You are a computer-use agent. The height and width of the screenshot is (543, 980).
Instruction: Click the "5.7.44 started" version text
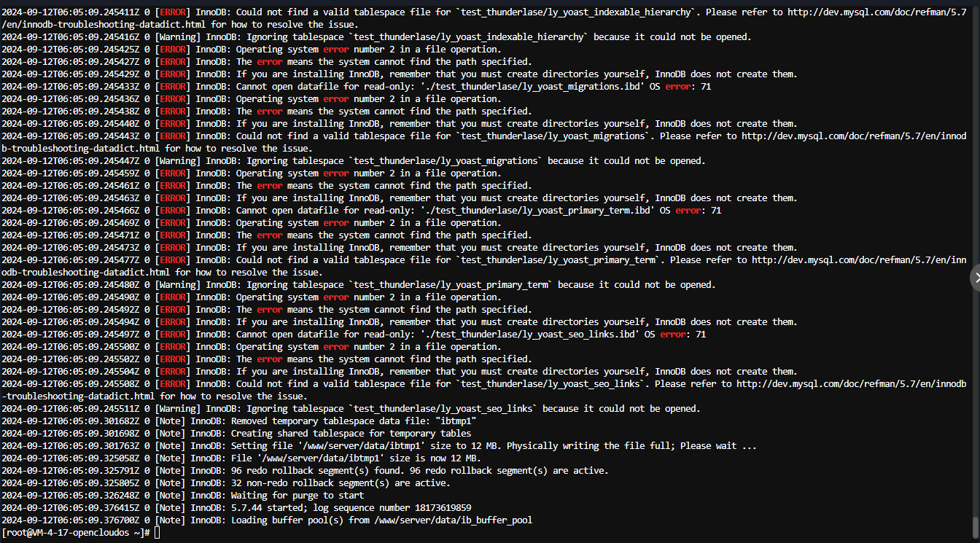tap(267, 508)
